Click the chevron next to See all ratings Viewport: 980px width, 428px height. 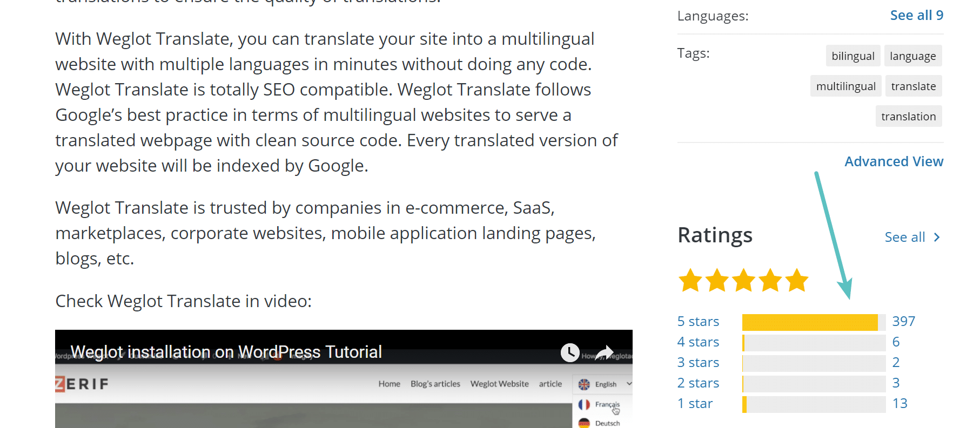937,237
